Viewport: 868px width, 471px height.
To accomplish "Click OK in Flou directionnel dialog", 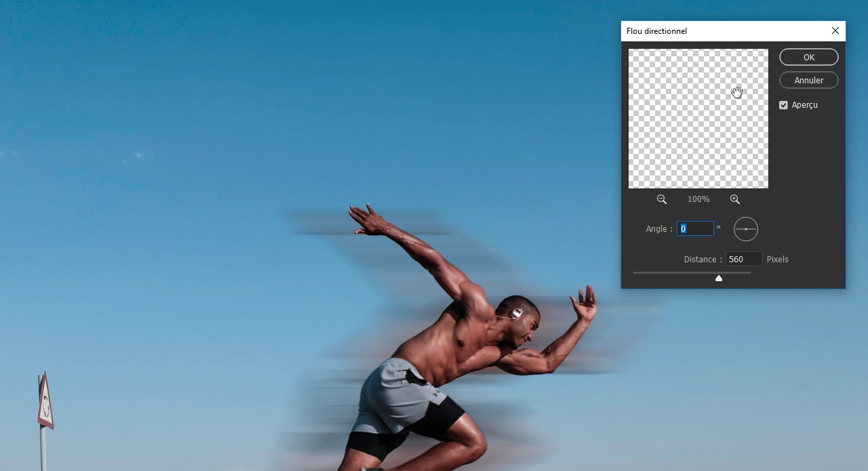I will pyautogui.click(x=809, y=57).
